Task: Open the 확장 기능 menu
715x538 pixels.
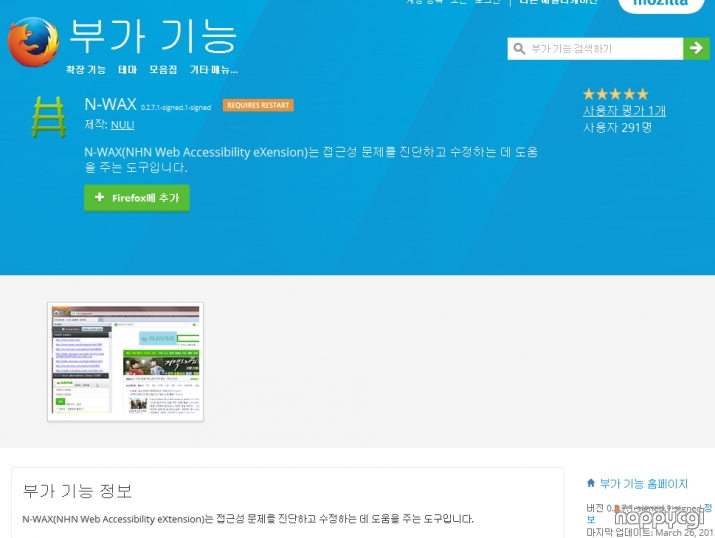Action: coord(86,70)
